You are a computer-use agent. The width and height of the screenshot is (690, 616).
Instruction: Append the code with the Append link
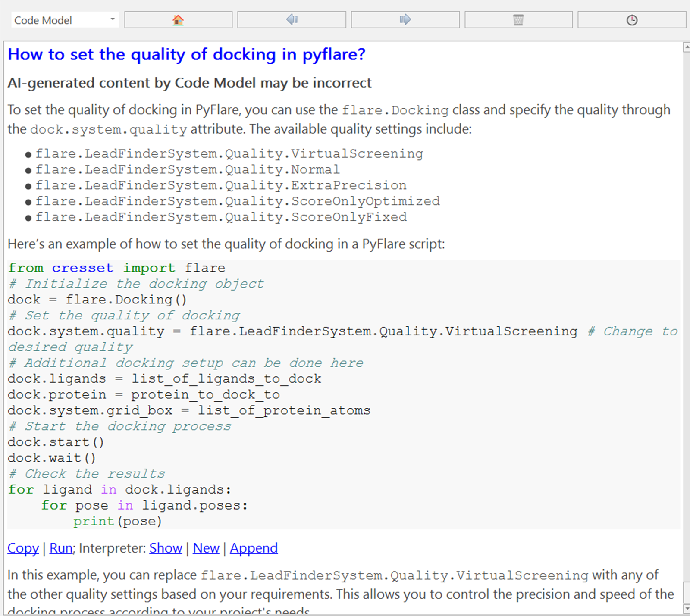(x=254, y=548)
